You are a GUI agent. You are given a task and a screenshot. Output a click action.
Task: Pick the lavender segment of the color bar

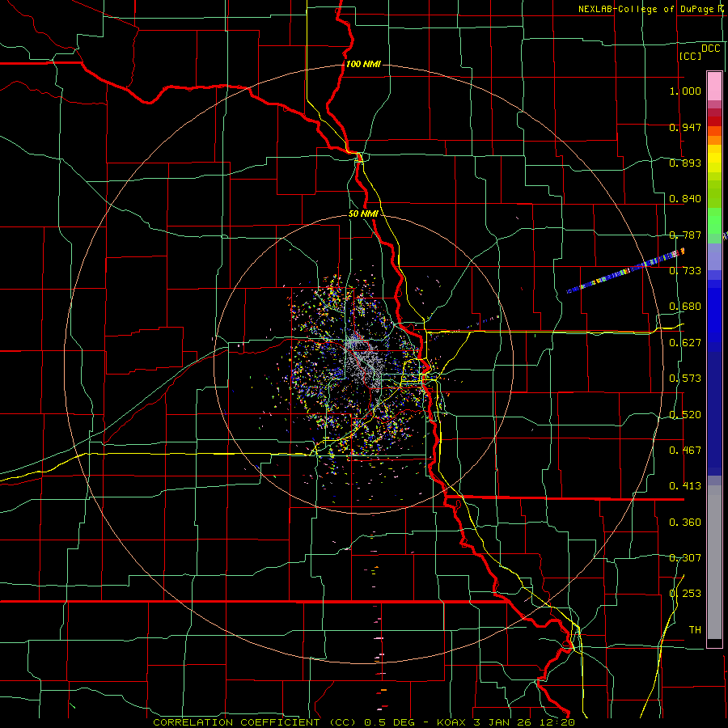click(714, 256)
